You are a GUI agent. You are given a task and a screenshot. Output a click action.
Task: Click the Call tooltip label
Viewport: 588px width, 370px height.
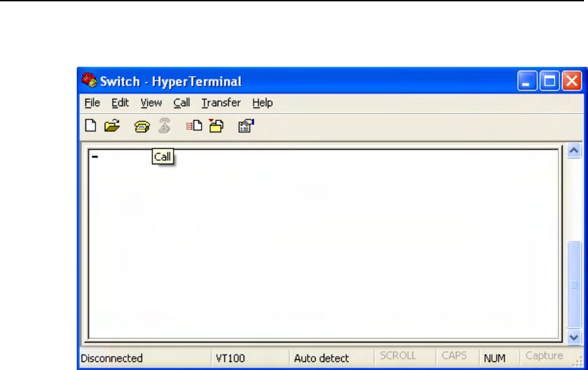point(162,157)
